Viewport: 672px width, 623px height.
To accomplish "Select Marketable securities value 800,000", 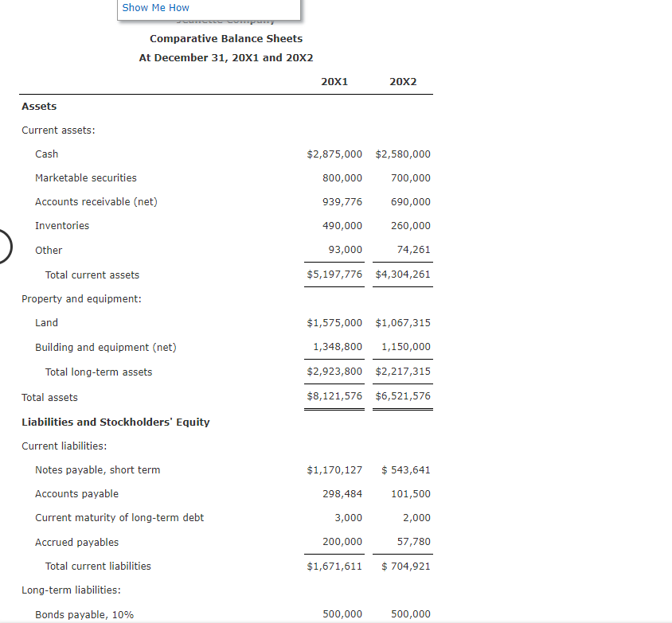I will 342,178.
